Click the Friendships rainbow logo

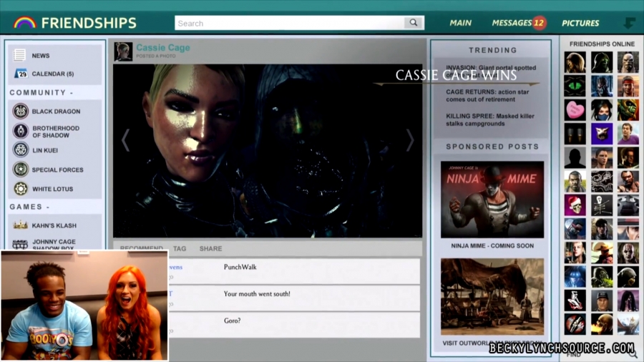[24, 23]
